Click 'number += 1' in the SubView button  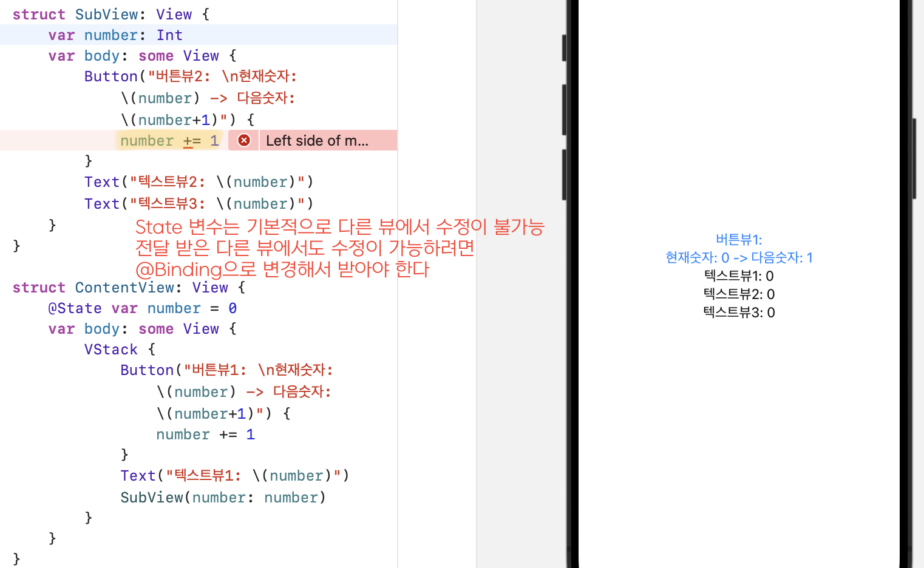point(169,140)
